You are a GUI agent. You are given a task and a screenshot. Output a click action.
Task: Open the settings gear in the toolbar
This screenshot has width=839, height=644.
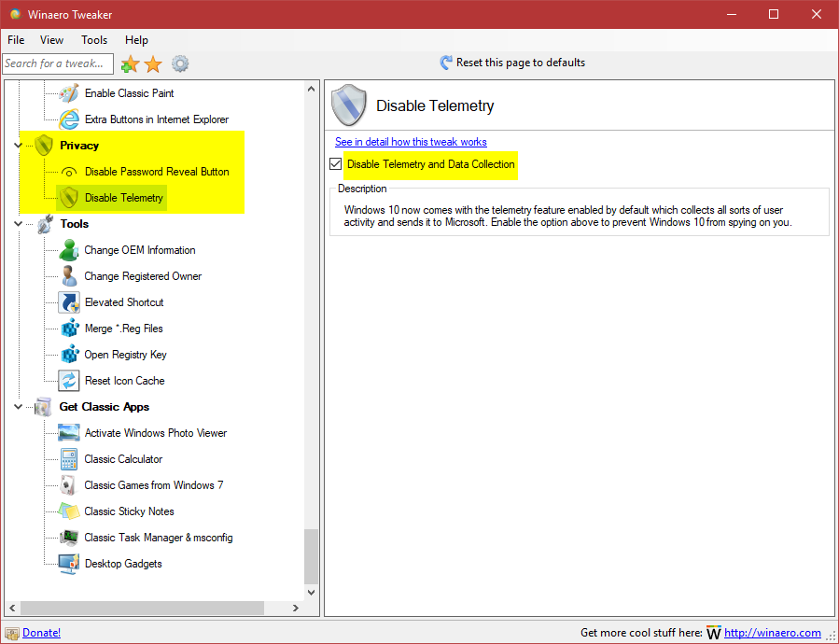click(x=179, y=63)
